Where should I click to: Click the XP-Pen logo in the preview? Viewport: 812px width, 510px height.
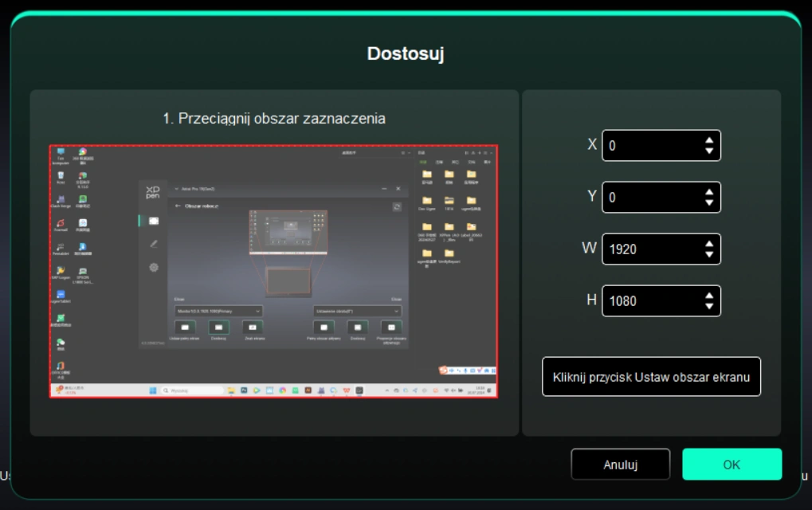pyautogui.click(x=153, y=192)
